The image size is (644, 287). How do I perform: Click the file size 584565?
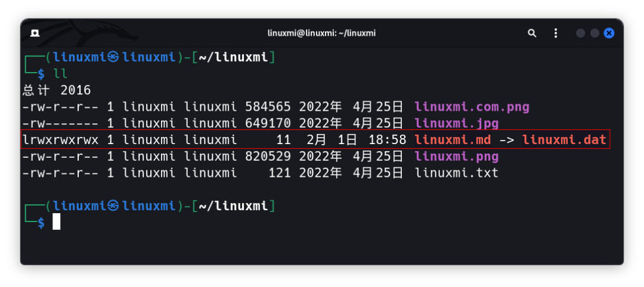[x=268, y=107]
